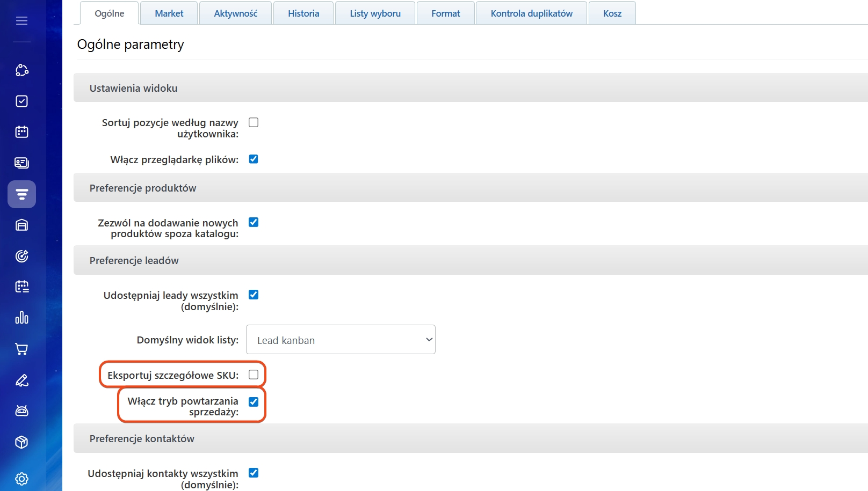The height and width of the screenshot is (491, 868).
Task: Switch to the Market tab
Action: tap(169, 13)
